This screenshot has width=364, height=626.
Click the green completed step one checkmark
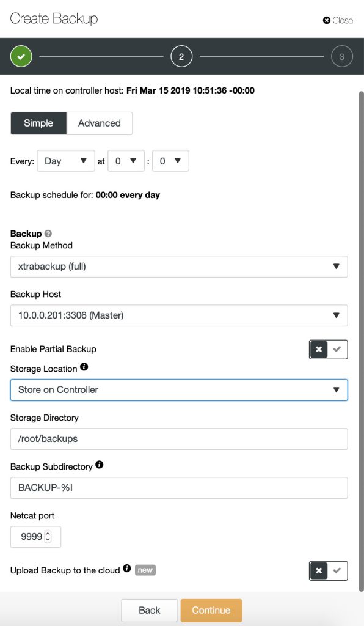[x=21, y=56]
